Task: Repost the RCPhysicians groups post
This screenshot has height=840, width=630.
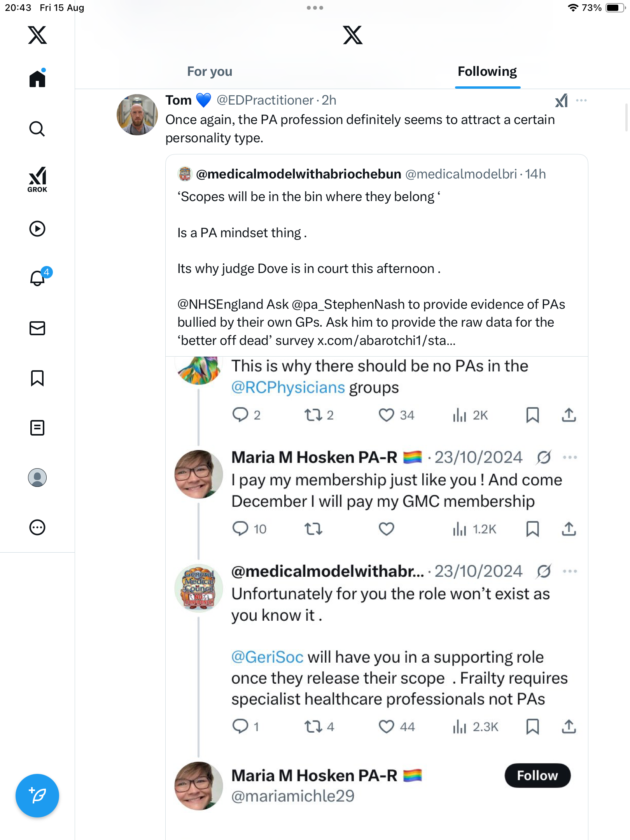Action: (313, 415)
